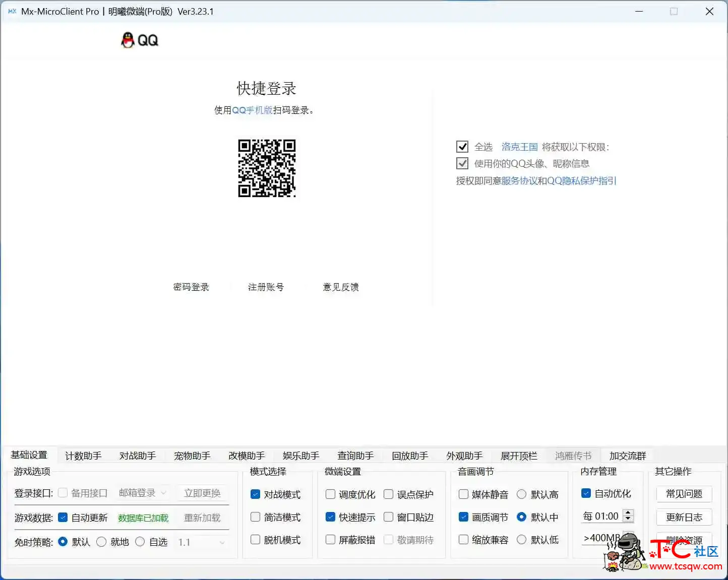Open the 洛克王国 link

[519, 147]
